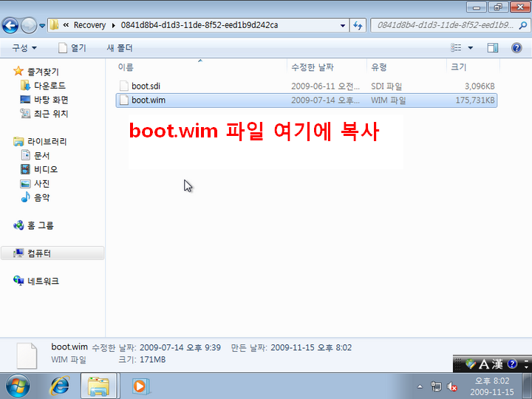Open 라이브러리 in navigation pane
532x399 pixels.
[47, 141]
